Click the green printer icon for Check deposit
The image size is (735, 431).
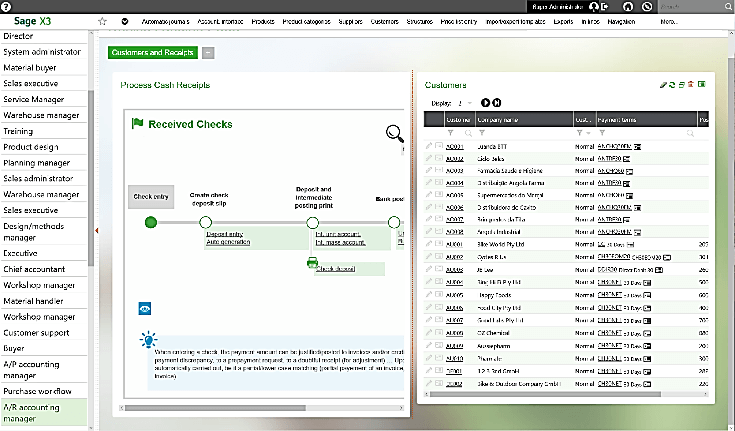tap(312, 263)
